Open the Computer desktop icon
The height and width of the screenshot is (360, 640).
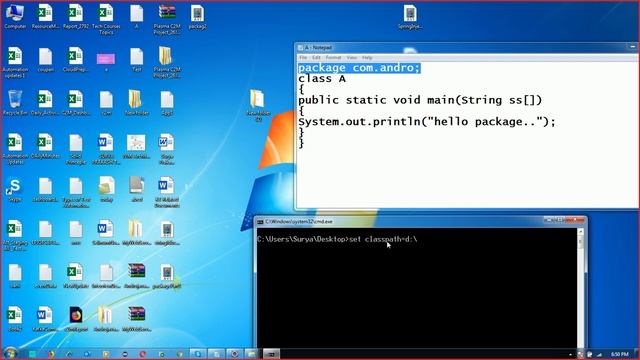tap(15, 16)
